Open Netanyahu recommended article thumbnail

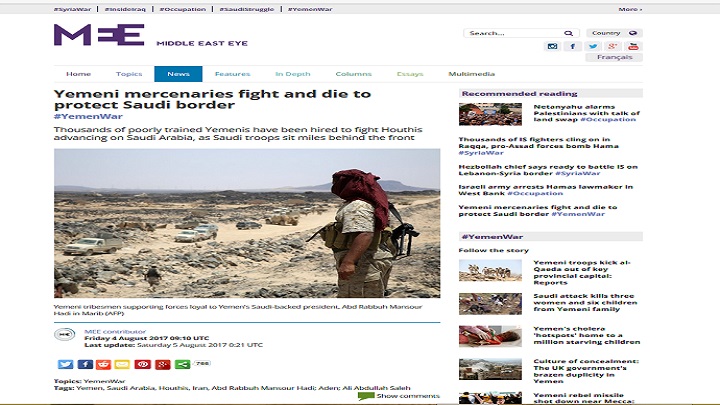490,114
